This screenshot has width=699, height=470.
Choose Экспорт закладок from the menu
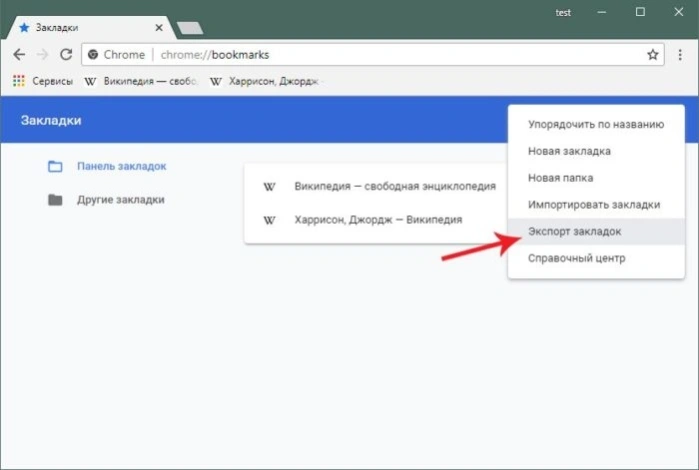pos(596,231)
